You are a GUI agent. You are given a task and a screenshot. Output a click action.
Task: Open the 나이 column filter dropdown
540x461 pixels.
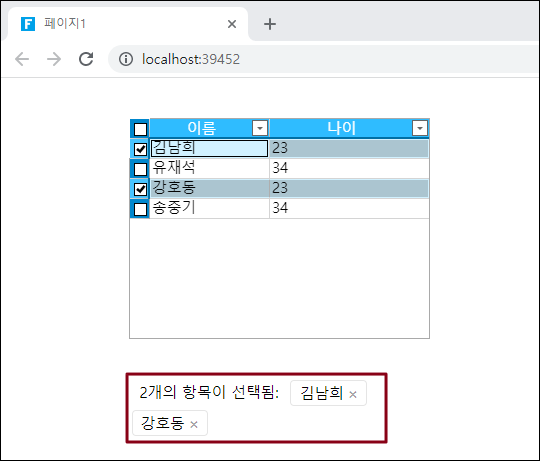pos(420,128)
